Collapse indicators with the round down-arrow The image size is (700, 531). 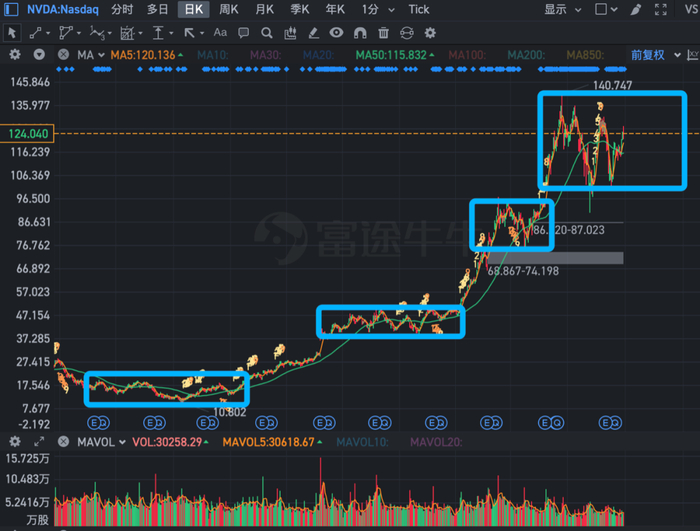point(39,54)
